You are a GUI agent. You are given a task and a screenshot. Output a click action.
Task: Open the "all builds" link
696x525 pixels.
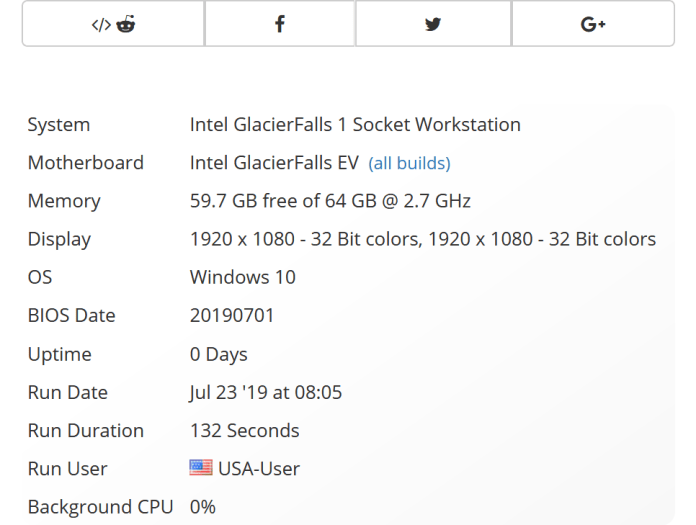pos(409,163)
